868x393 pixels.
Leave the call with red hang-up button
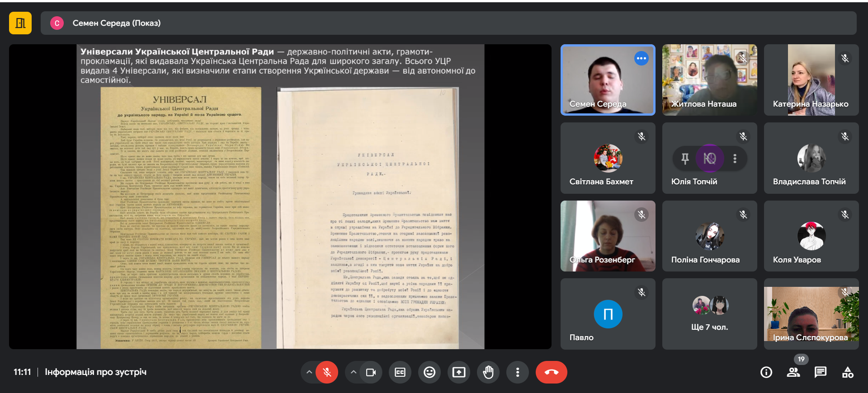point(551,372)
